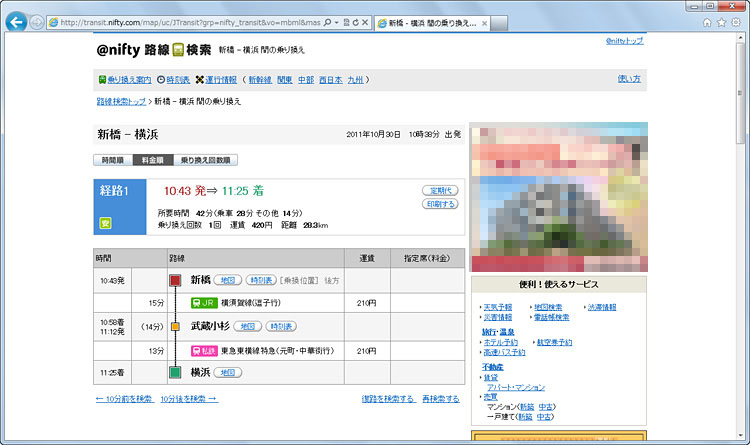
Task: Click the green 横浜 arrival station marker
Action: (175, 372)
